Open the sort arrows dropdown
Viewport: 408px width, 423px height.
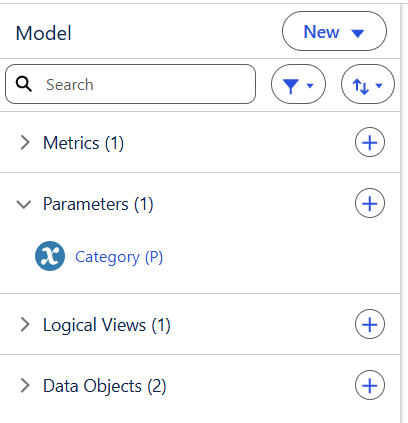(x=368, y=84)
